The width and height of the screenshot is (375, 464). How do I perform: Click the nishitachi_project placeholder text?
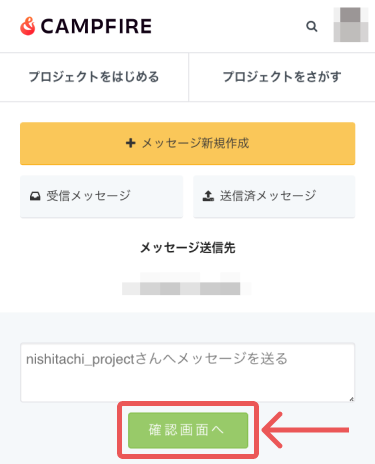[157, 359]
